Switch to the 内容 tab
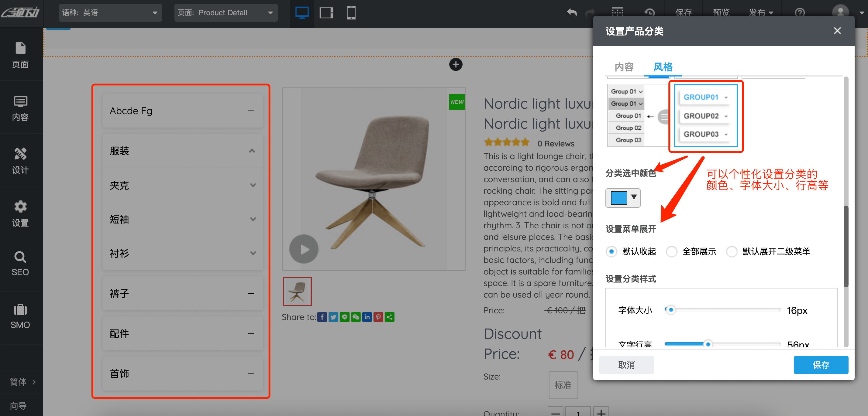Viewport: 868px width, 416px height. pos(624,67)
